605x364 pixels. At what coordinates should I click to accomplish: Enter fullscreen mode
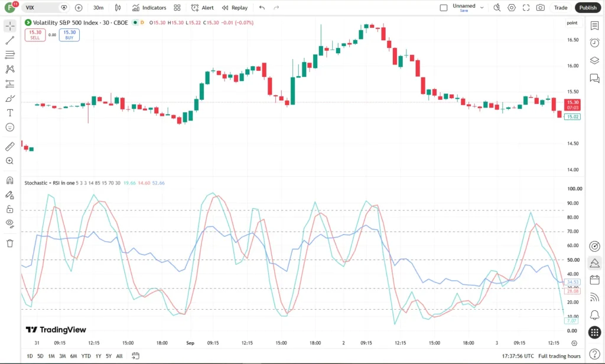click(526, 7)
